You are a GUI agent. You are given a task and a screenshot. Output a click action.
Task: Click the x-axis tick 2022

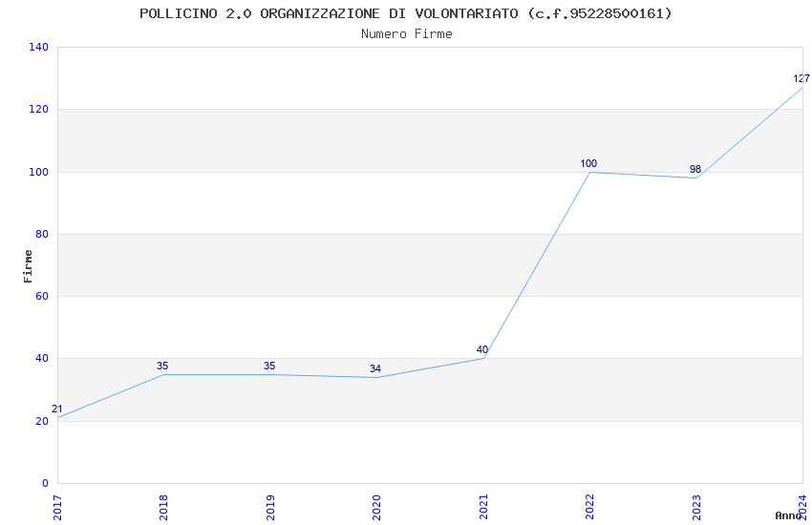[x=589, y=507]
